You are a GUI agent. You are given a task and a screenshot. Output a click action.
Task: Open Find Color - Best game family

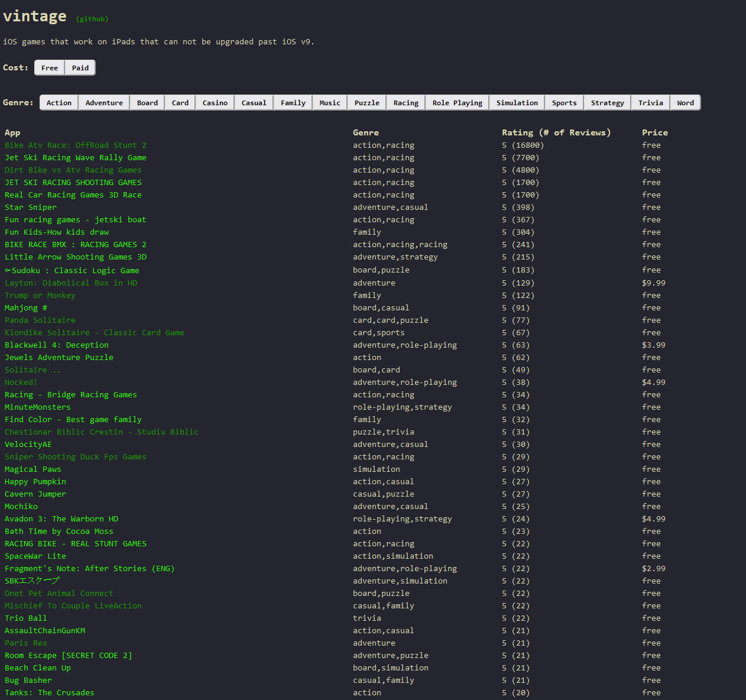click(73, 420)
